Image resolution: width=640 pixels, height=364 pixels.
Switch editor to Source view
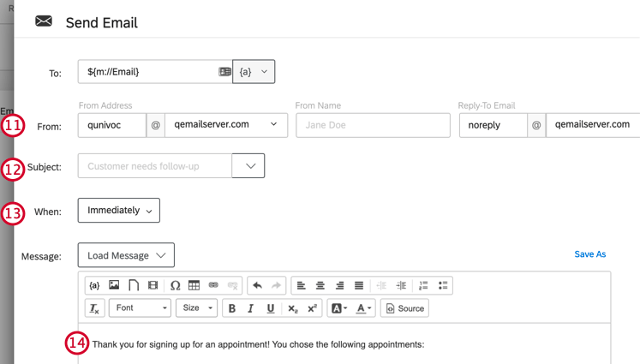pyautogui.click(x=404, y=308)
